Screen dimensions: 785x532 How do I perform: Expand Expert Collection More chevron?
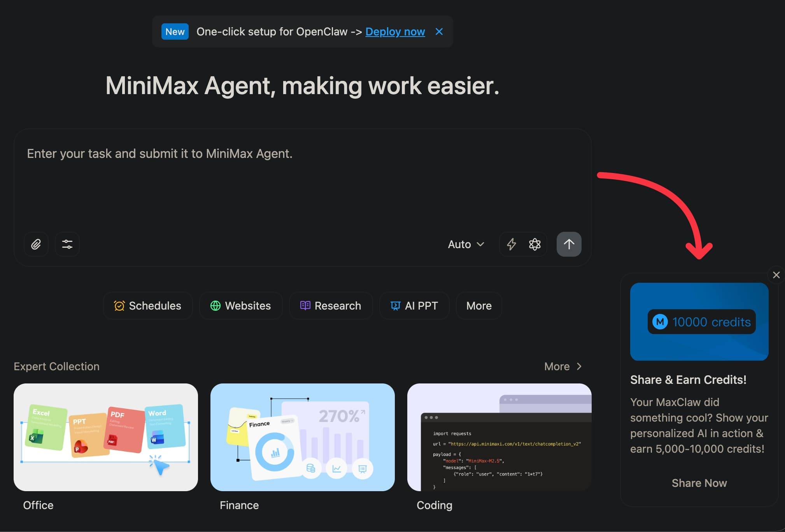click(563, 366)
